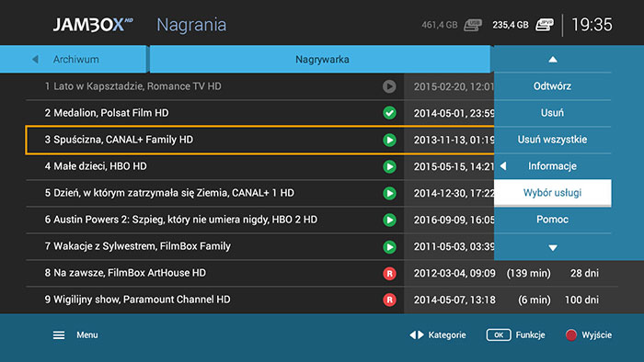Click date 2015-02-20 in the first row

454,86
